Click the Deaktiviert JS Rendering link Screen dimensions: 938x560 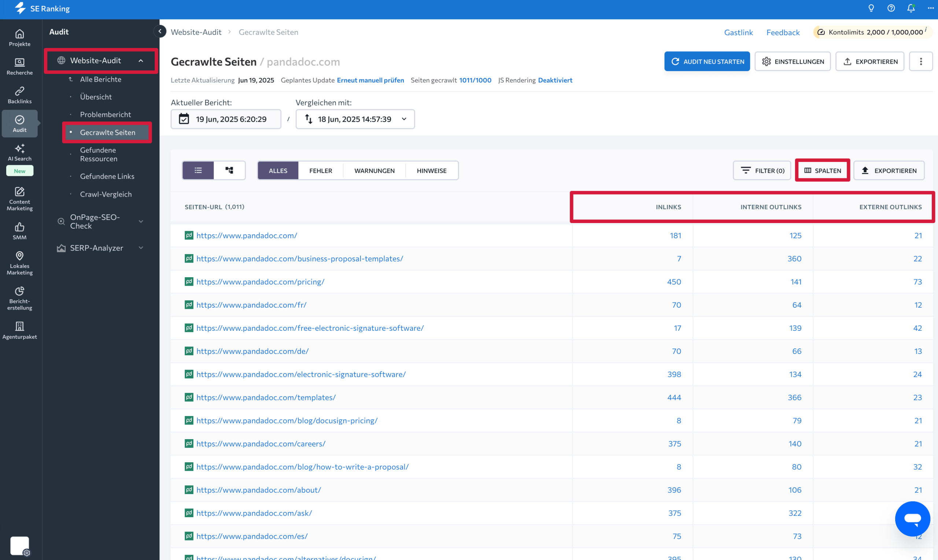point(555,80)
